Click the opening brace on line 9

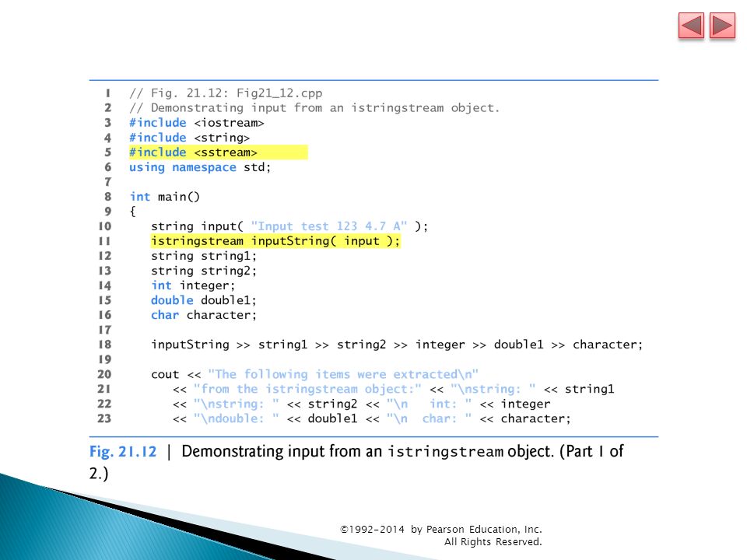pos(132,212)
